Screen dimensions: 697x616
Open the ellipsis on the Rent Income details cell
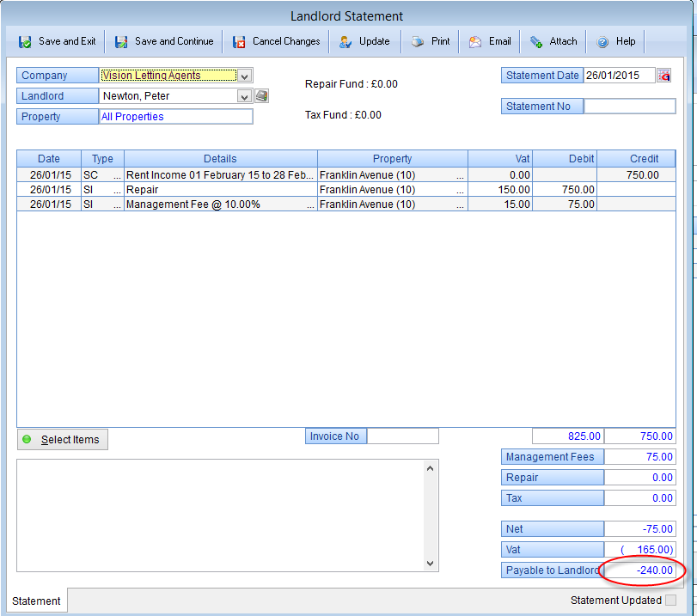click(310, 175)
